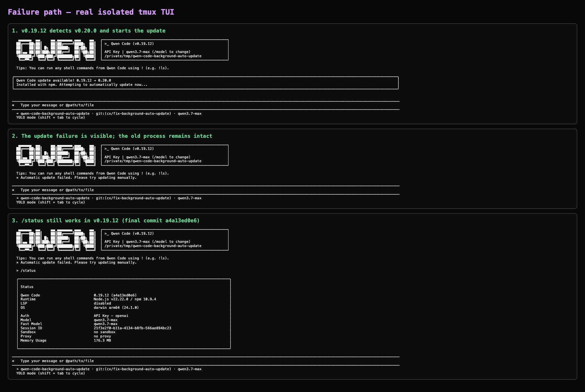
Task: Focus the "Type your message" prompt in section 1
Action: tap(206, 105)
